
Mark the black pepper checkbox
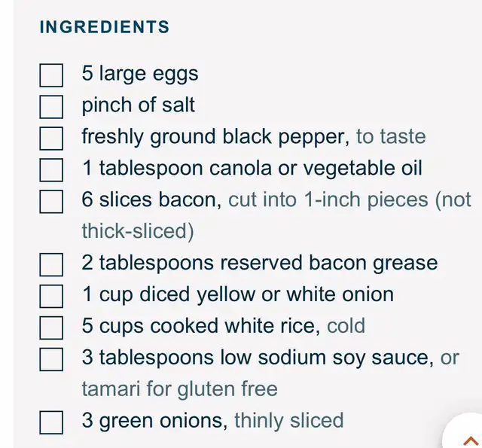(51, 139)
